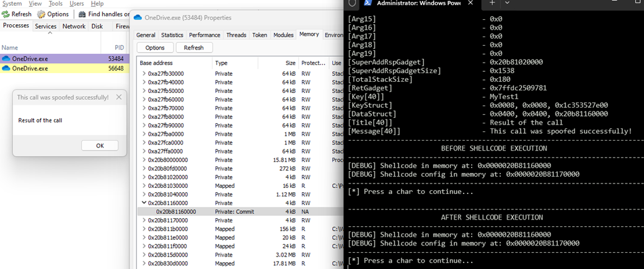
Task: Expand memory region 0x20b811b0000
Action: pos(144,229)
